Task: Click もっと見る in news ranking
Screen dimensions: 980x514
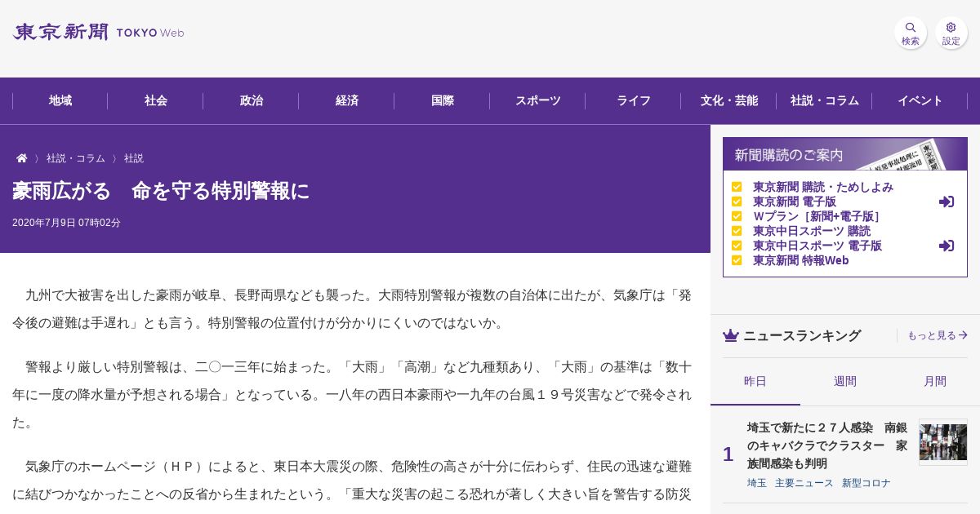Action: 938,335
